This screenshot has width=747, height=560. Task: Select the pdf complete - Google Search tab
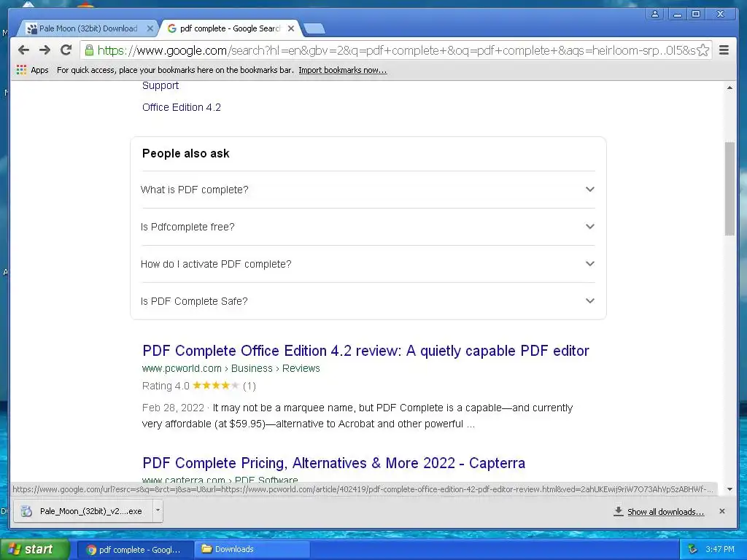[x=230, y=28]
